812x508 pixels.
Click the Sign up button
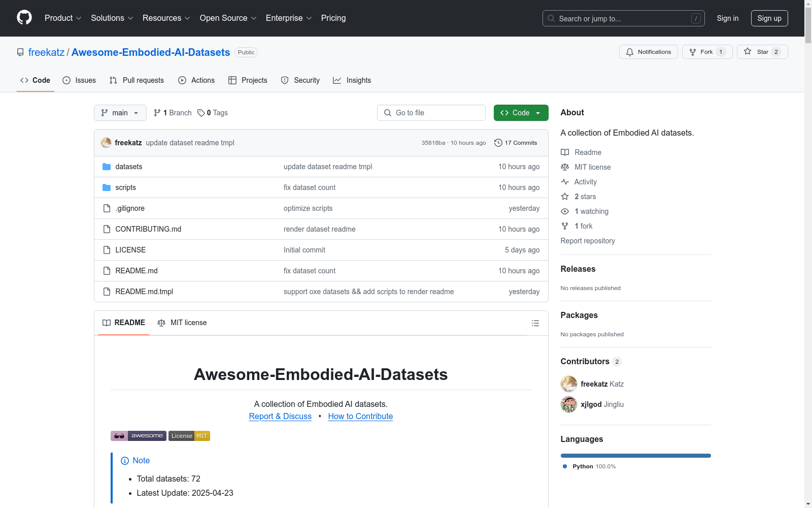[x=769, y=18]
